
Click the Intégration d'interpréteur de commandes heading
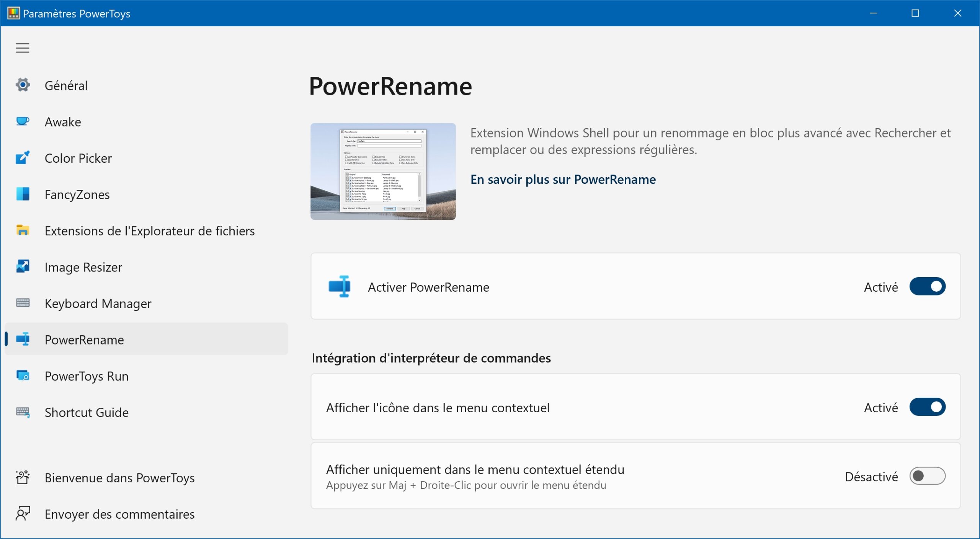(431, 358)
